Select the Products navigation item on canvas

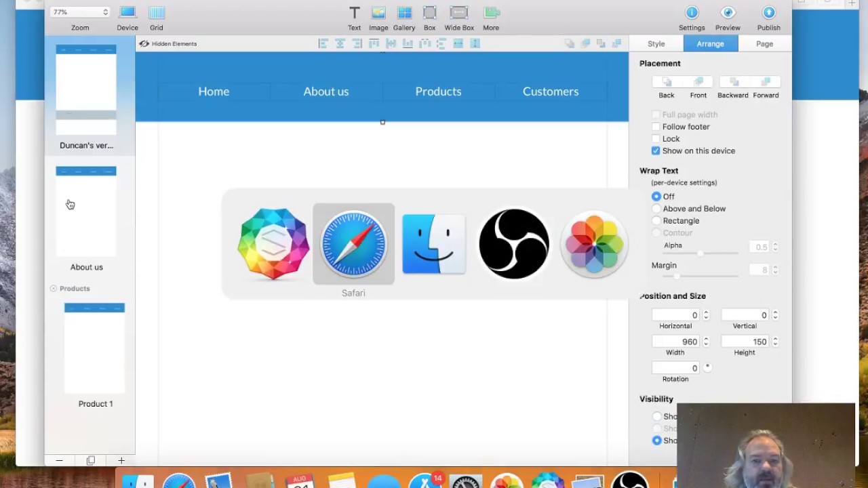(x=438, y=91)
